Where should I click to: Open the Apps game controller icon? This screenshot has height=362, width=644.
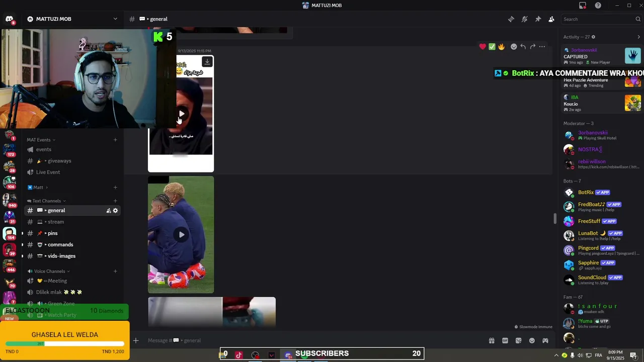pyautogui.click(x=545, y=340)
